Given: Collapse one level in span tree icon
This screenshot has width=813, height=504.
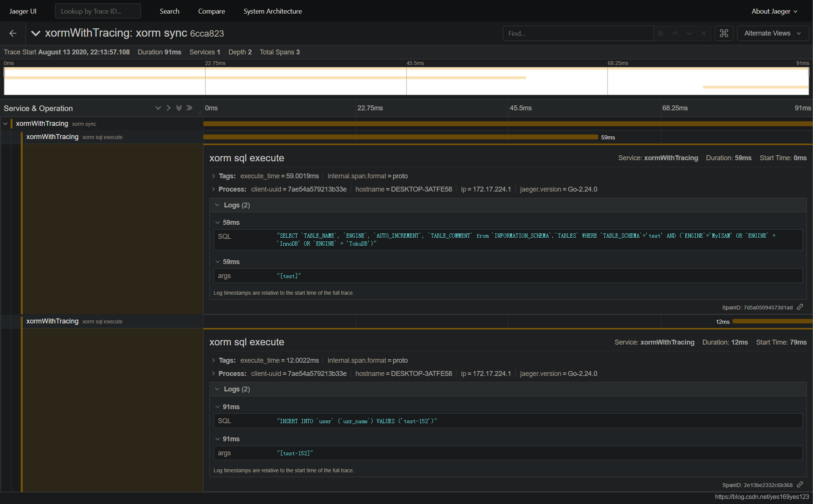Looking at the screenshot, I should coord(168,108).
